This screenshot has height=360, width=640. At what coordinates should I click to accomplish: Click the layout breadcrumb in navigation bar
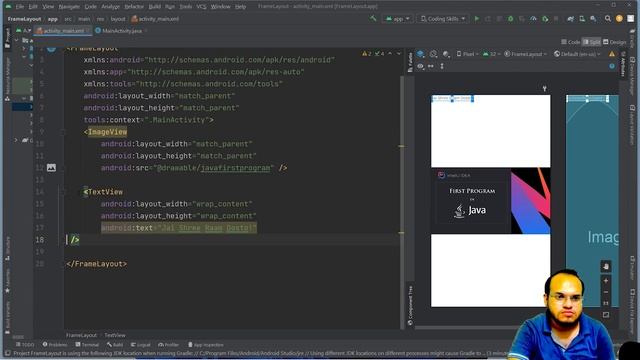pyautogui.click(x=118, y=19)
